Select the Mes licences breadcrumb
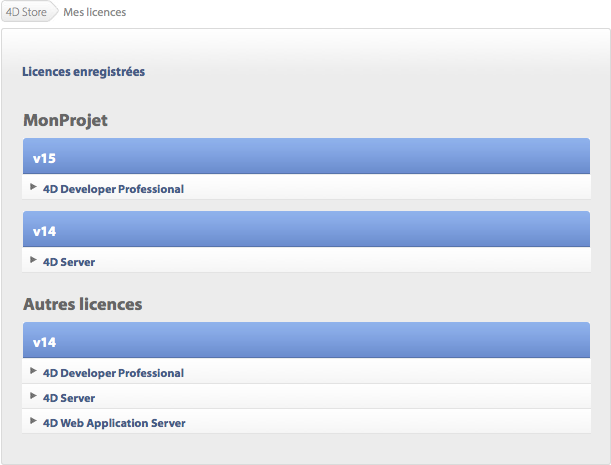The width and height of the screenshot is (611, 465). click(x=94, y=13)
